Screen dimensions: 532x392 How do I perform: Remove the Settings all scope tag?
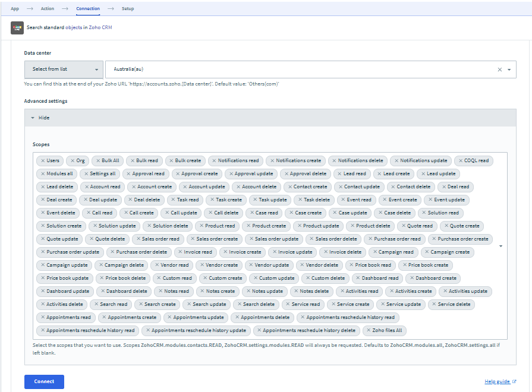[x=86, y=173]
